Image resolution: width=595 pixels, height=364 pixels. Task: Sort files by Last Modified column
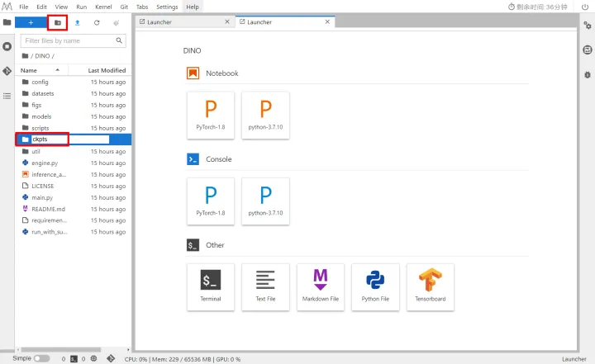[x=107, y=70]
